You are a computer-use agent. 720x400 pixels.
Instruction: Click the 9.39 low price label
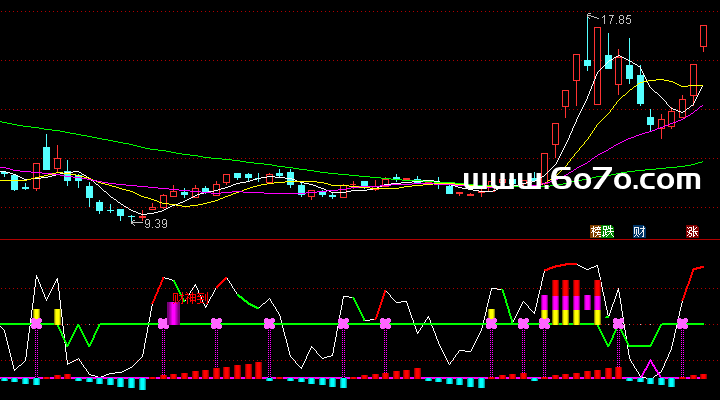click(x=155, y=224)
